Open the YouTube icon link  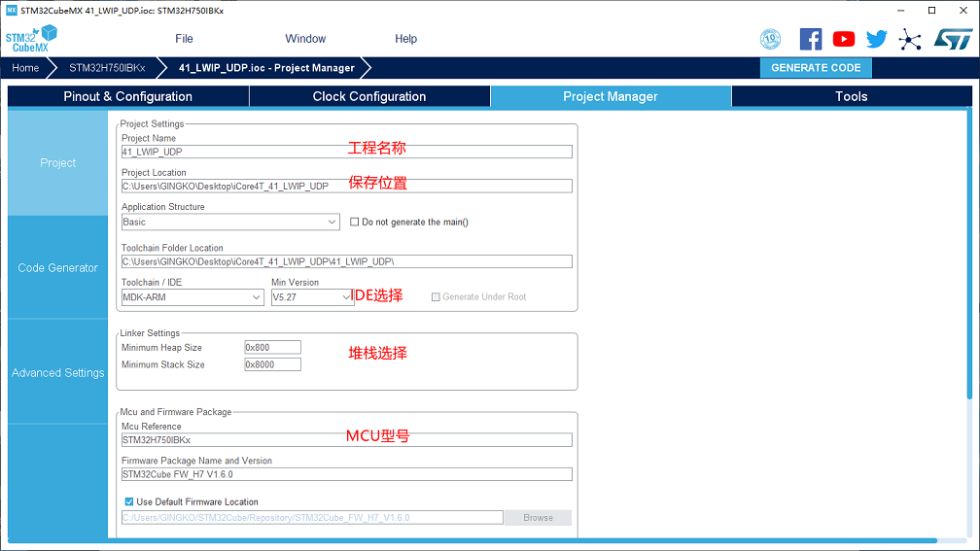click(x=844, y=39)
